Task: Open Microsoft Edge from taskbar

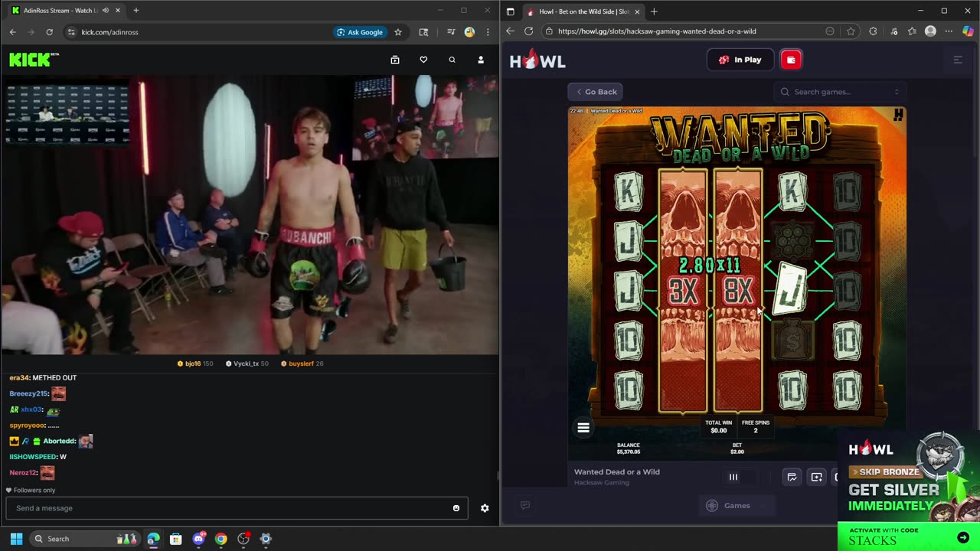Action: click(x=153, y=539)
